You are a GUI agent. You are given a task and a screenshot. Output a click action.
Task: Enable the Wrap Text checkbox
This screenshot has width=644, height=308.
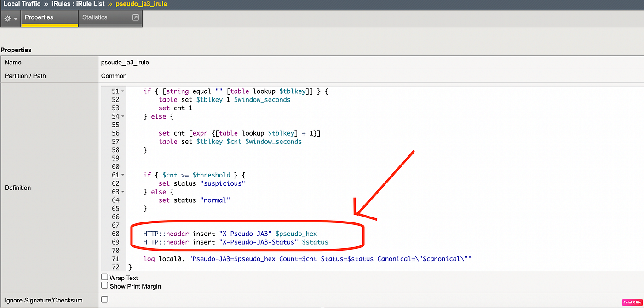(104, 277)
